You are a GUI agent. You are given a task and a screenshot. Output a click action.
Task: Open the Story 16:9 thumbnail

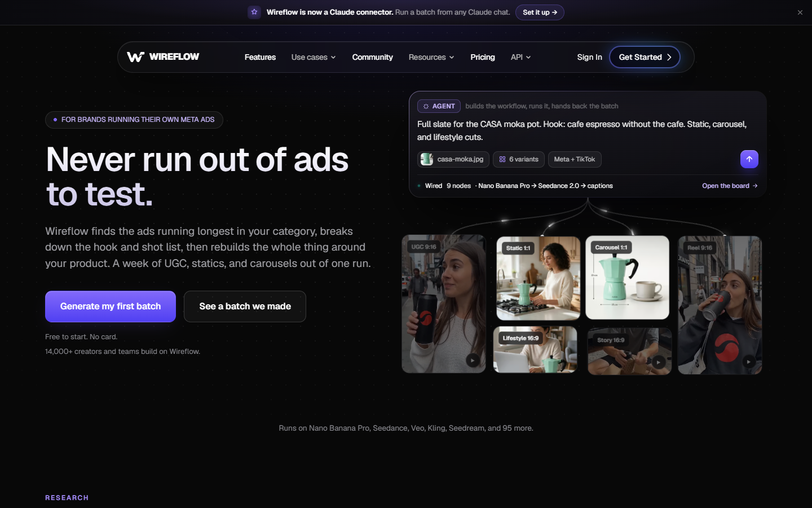(629, 351)
